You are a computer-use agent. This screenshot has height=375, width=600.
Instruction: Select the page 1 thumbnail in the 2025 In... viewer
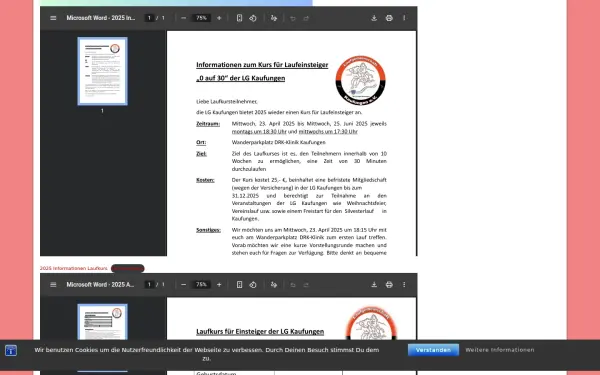point(103,71)
